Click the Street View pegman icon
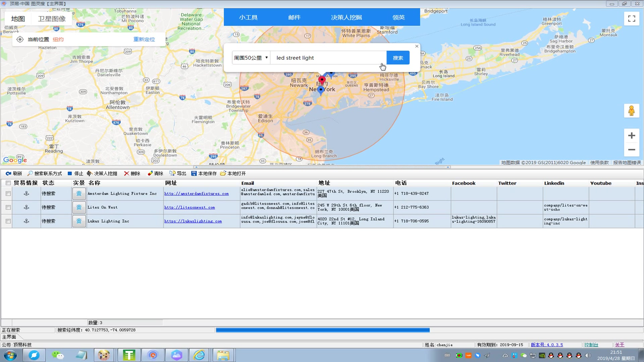The height and width of the screenshot is (362, 644). tap(632, 111)
